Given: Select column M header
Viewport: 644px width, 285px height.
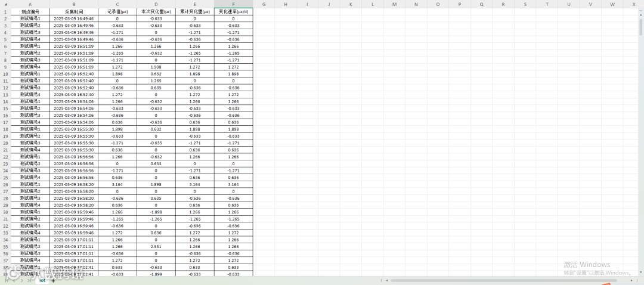Looking at the screenshot, I should 394,5.
